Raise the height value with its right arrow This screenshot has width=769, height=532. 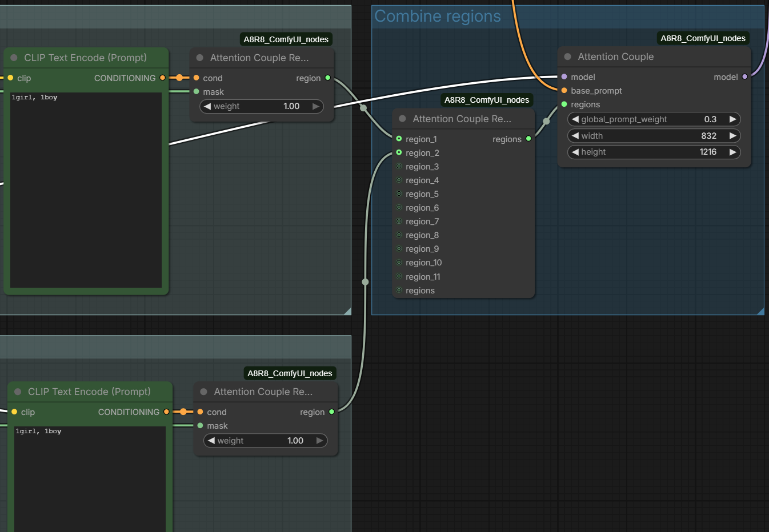click(733, 152)
